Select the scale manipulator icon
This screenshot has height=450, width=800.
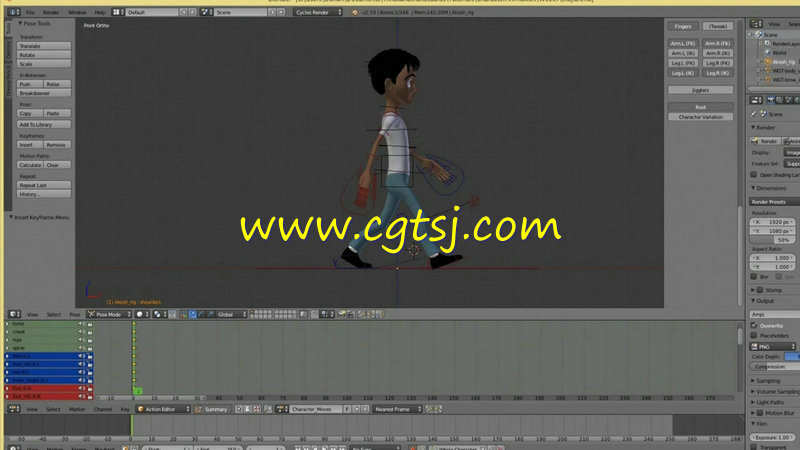[211, 314]
